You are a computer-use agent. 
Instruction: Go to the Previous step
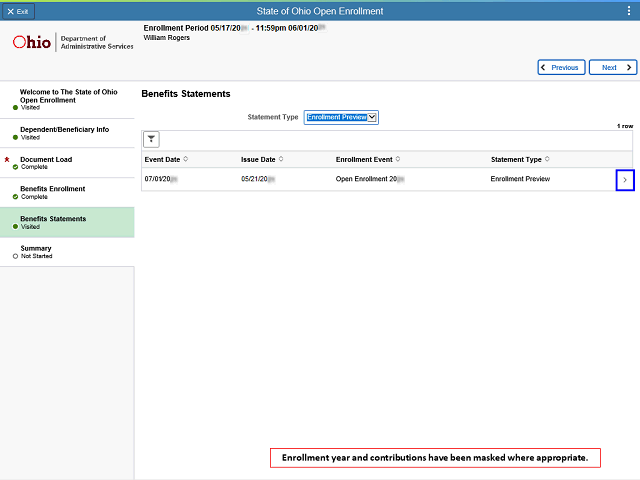pos(560,67)
